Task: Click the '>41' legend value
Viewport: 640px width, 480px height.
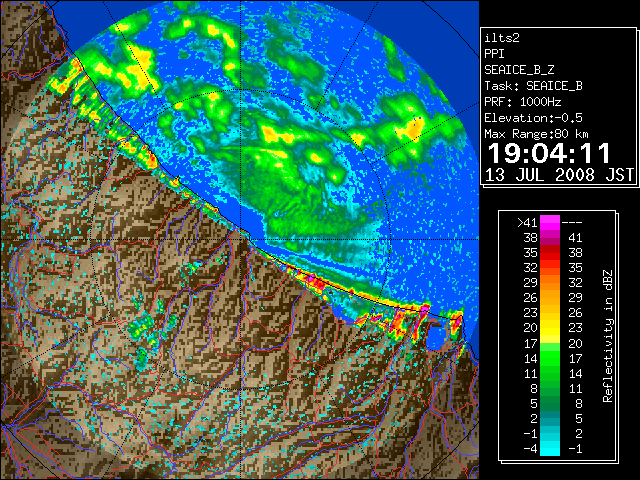Action: [527, 223]
